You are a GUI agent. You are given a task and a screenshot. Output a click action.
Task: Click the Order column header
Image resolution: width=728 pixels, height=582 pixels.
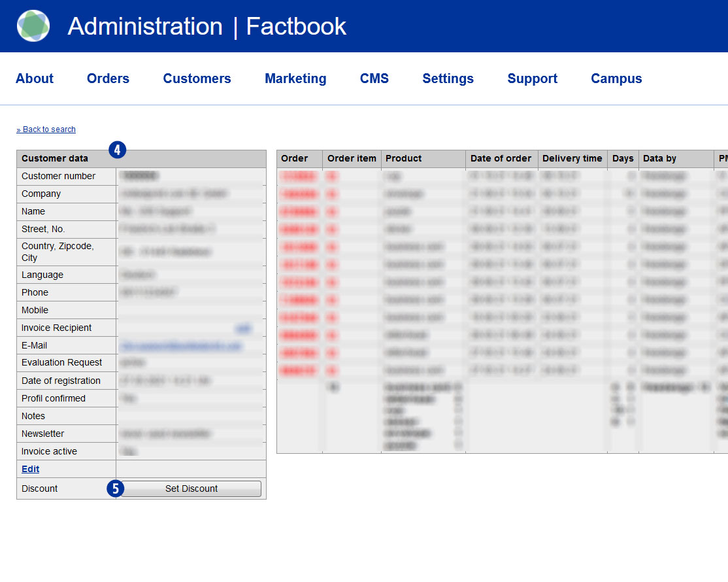(x=295, y=158)
